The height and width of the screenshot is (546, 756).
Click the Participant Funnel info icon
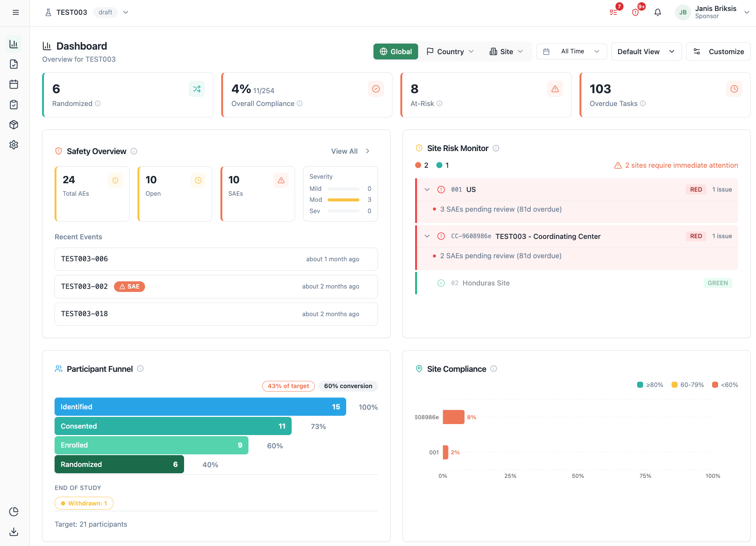140,369
